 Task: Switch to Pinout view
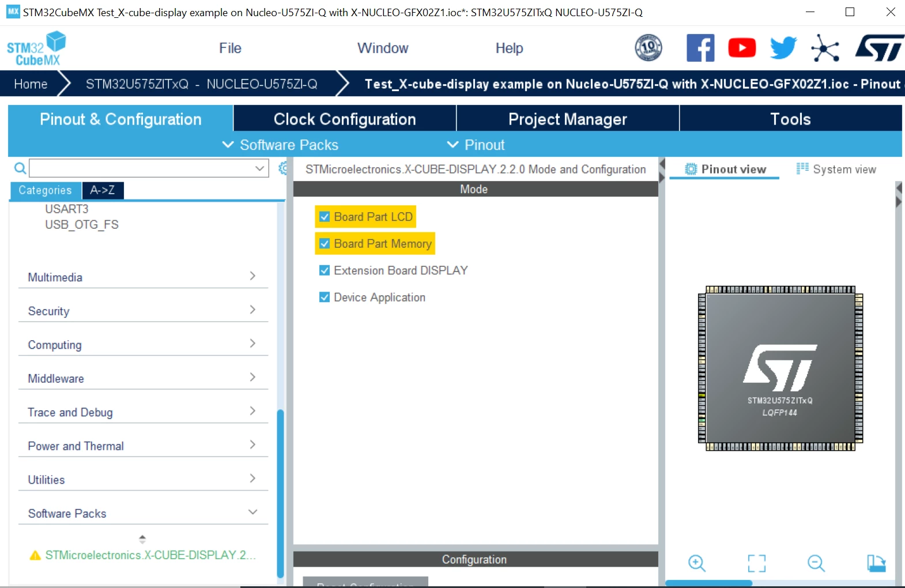click(725, 169)
